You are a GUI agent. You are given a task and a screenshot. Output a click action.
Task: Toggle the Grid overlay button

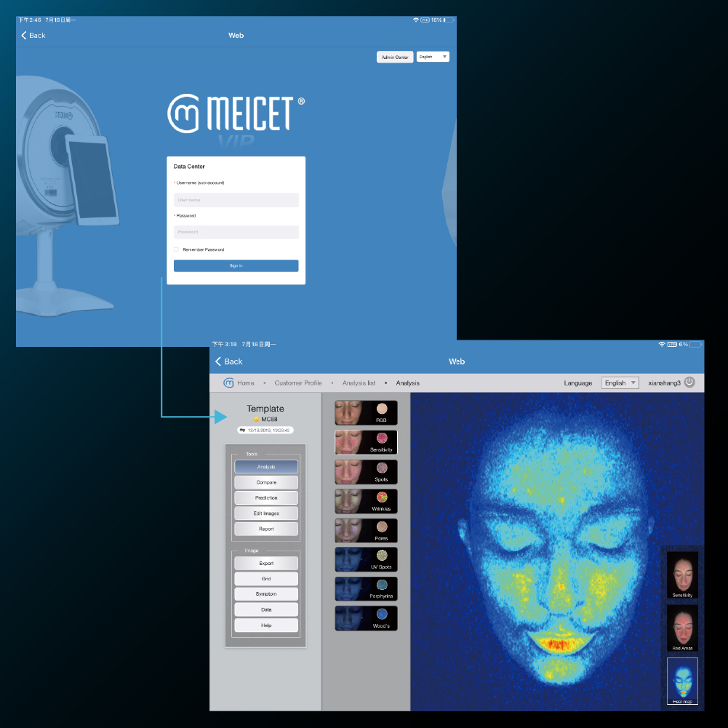(266, 578)
